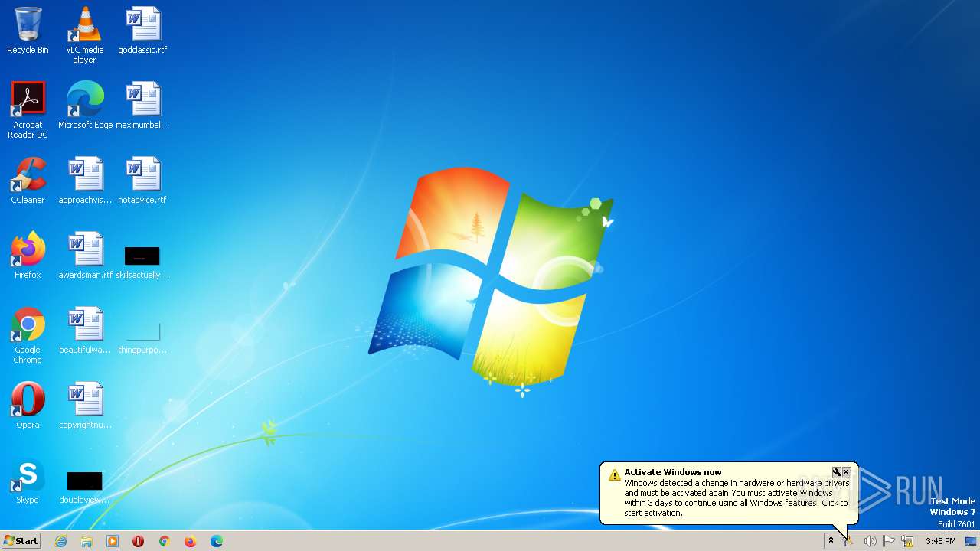Select the Firefox desktop shortcut
This screenshot has width=980, height=551.
[28, 255]
